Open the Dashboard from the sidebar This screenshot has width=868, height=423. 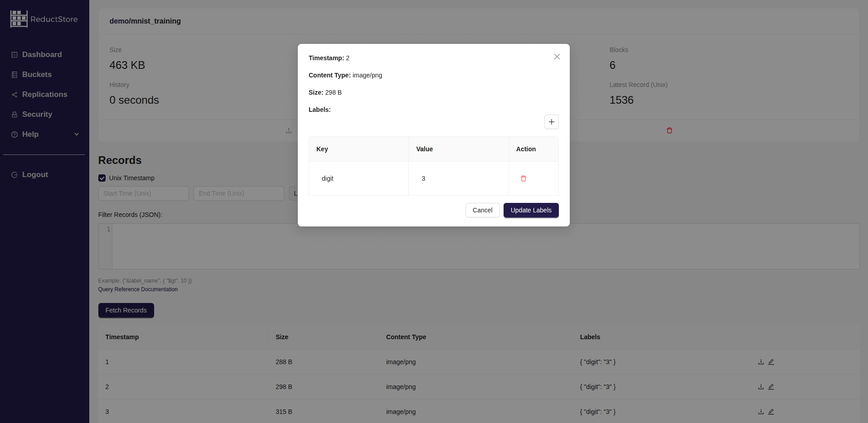42,54
